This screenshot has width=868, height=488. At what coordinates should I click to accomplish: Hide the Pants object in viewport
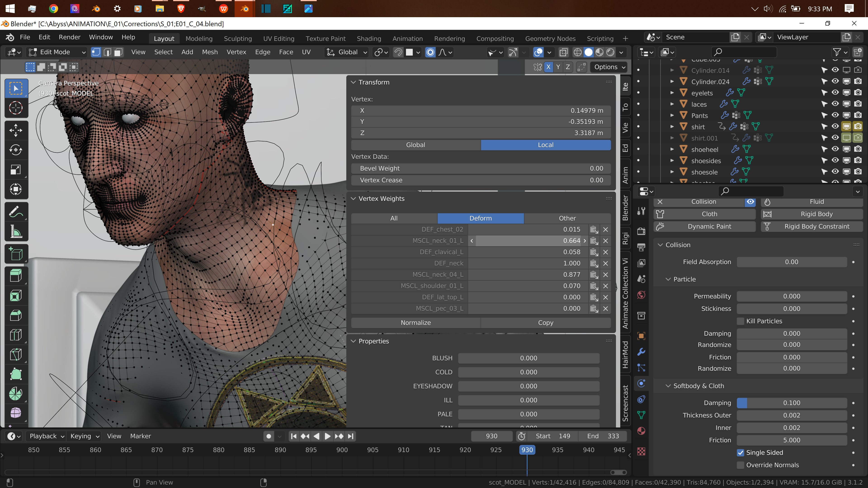[x=835, y=115]
